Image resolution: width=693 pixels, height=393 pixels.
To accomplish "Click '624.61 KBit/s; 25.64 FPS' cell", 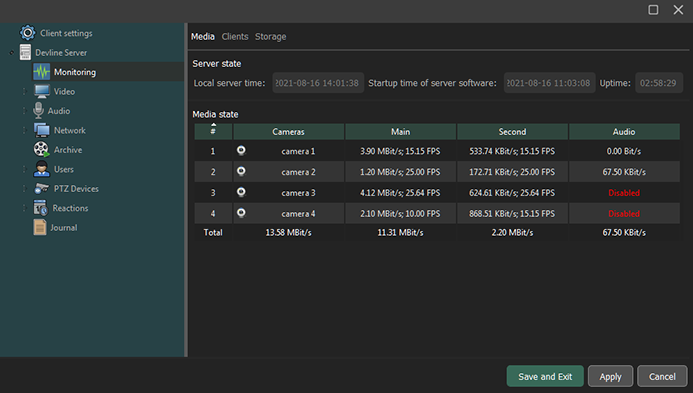I will point(512,193).
